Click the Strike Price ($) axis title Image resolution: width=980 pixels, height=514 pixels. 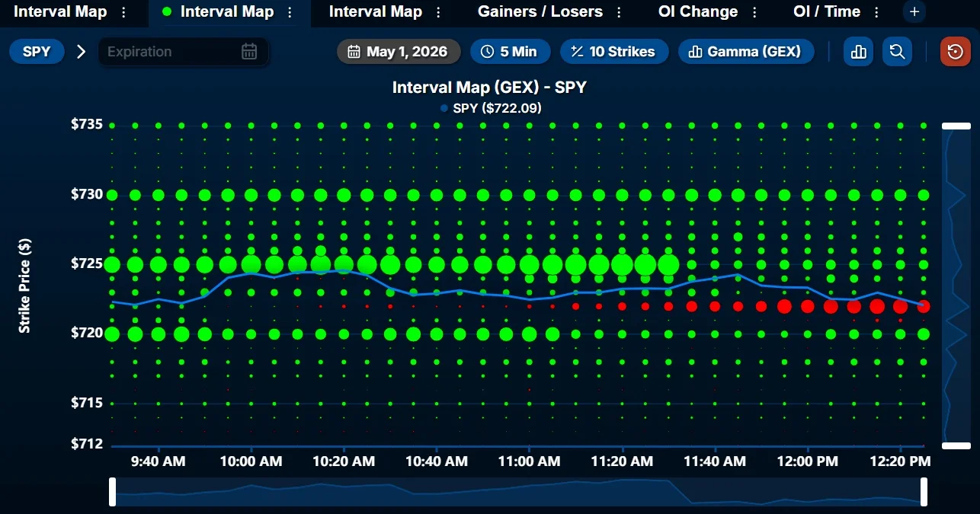[x=25, y=286]
